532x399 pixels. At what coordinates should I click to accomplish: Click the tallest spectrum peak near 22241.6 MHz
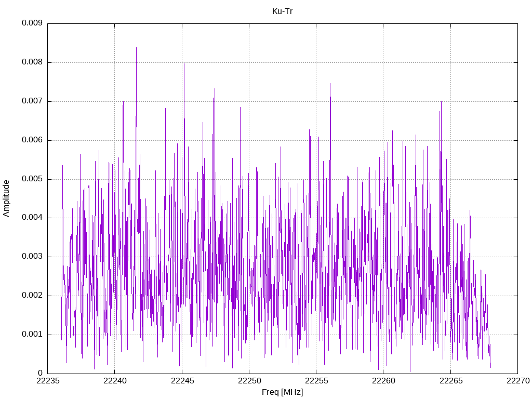[137, 48]
